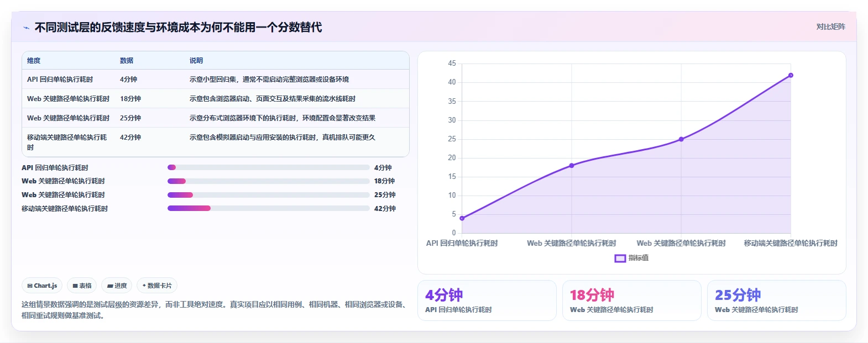Viewport: 868px width, 343px height.
Task: Click the progress bar labeled 4分钟
Action: click(x=268, y=167)
